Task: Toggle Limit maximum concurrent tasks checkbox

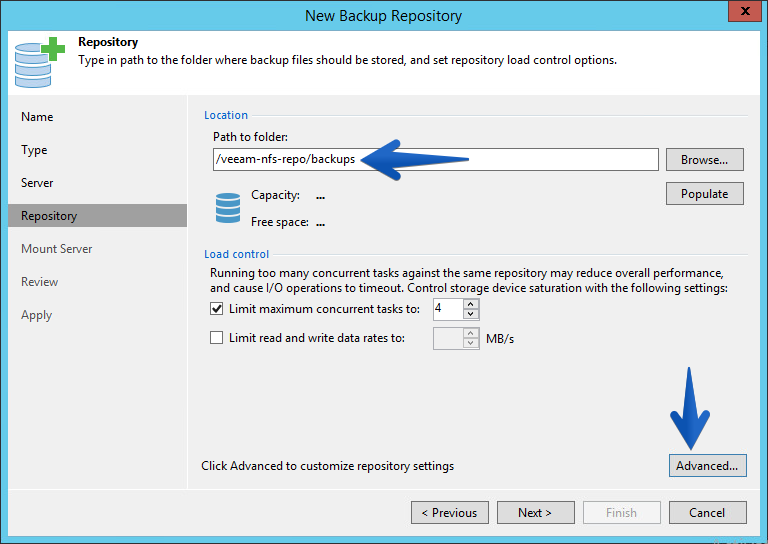Action: coord(216,309)
